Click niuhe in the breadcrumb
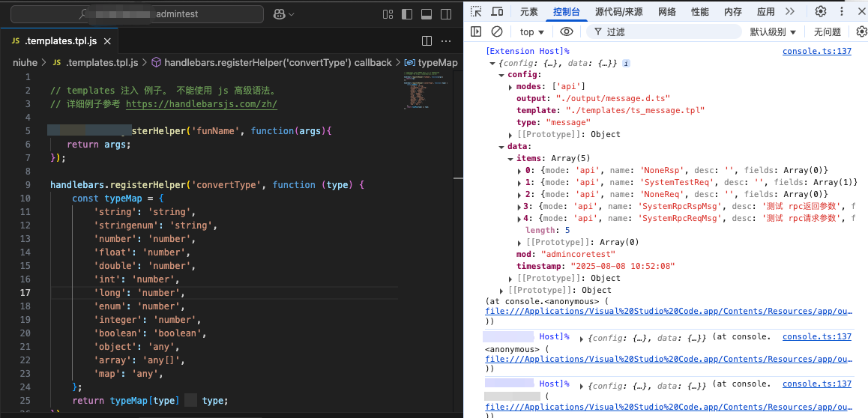Screen dimensions: 868x418 [x=25, y=62]
